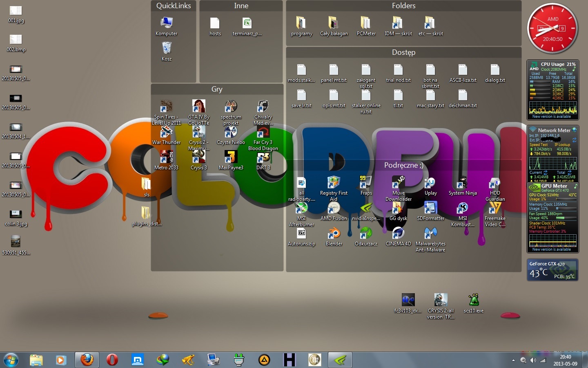Viewport: 588px width, 368px height.
Task: Launch MSI Kombust... shortcut
Action: 463,214
